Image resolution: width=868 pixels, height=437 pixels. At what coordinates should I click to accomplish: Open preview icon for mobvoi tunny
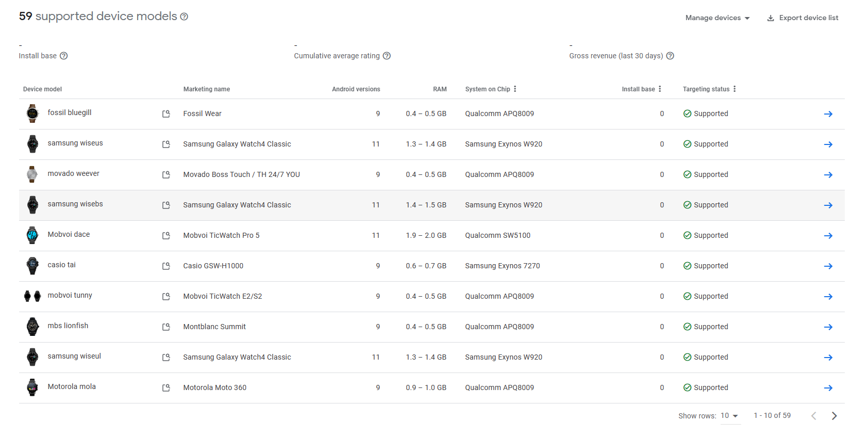pyautogui.click(x=166, y=297)
